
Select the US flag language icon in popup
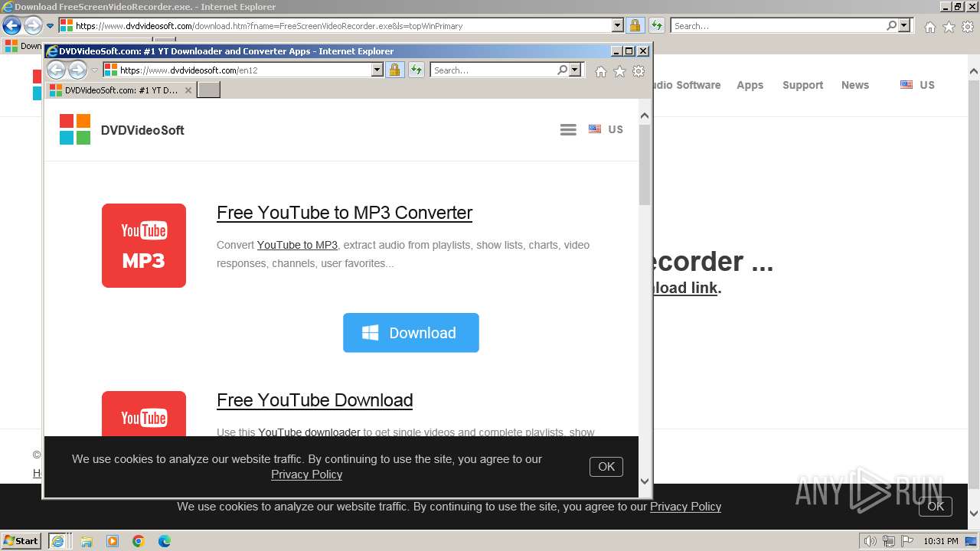coord(595,129)
